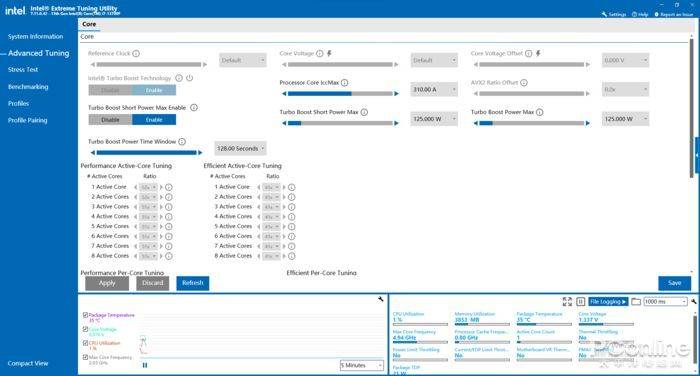The height and width of the screenshot is (376, 700).
Task: Go to Benchmarking in the sidebar
Action: 28,87
